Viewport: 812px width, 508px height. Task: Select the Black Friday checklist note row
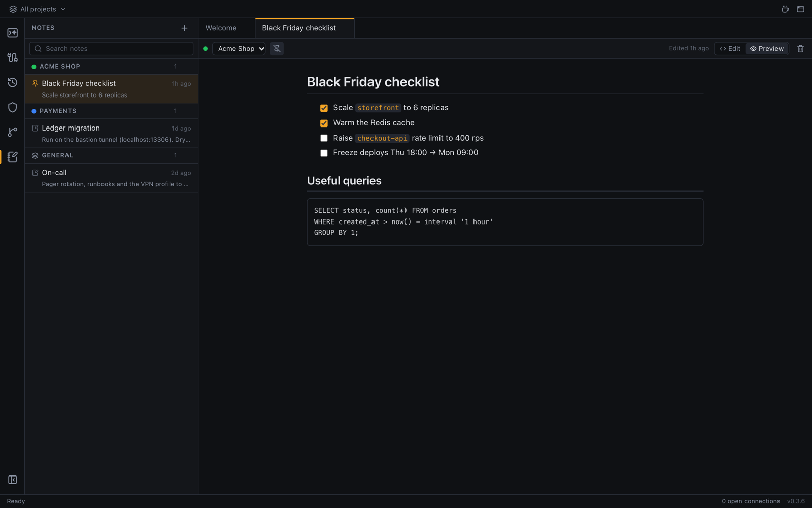click(112, 89)
